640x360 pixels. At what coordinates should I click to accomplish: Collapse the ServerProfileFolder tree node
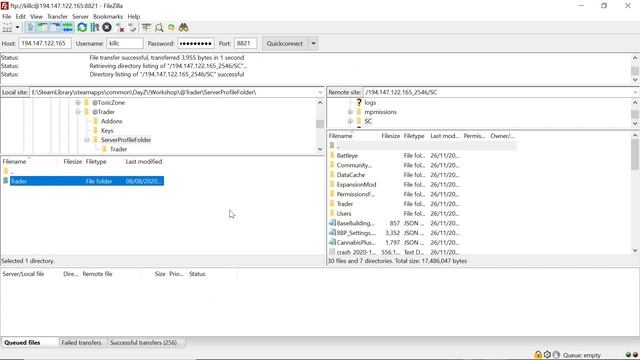[x=87, y=140]
